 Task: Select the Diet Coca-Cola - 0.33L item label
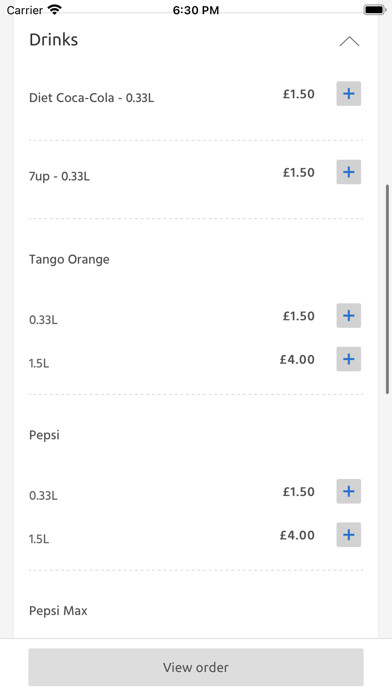91,98
